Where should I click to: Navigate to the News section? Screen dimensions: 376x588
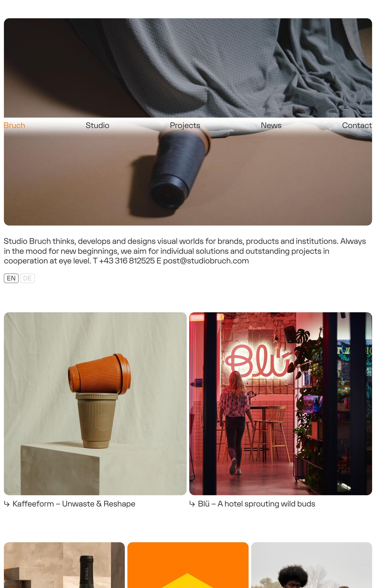271,125
